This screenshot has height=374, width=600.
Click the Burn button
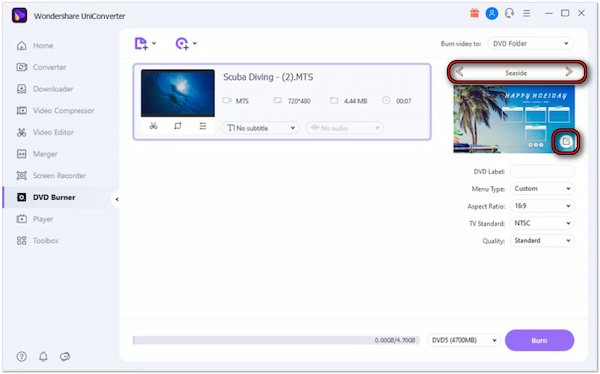pyautogui.click(x=540, y=340)
